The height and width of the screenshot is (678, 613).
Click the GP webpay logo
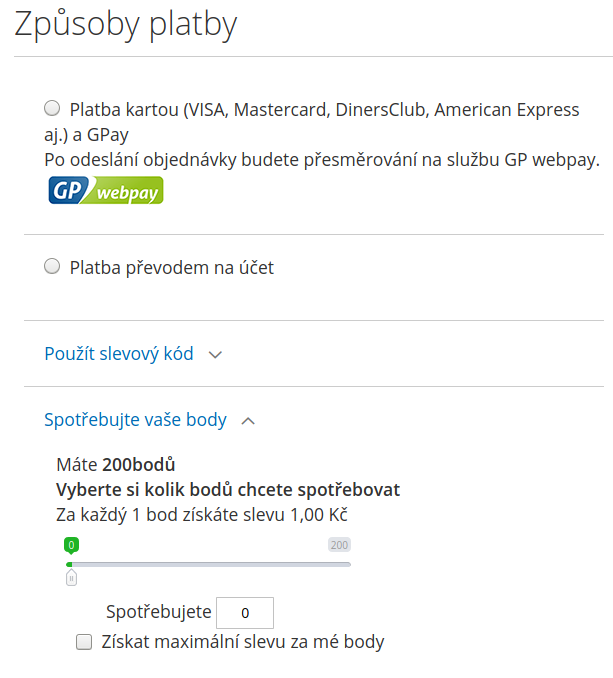[x=105, y=190]
